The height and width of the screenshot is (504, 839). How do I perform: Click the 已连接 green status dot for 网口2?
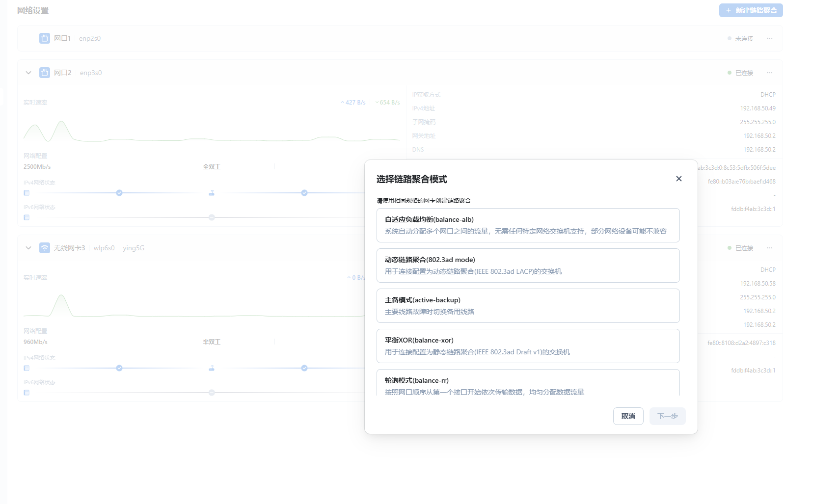(x=729, y=72)
